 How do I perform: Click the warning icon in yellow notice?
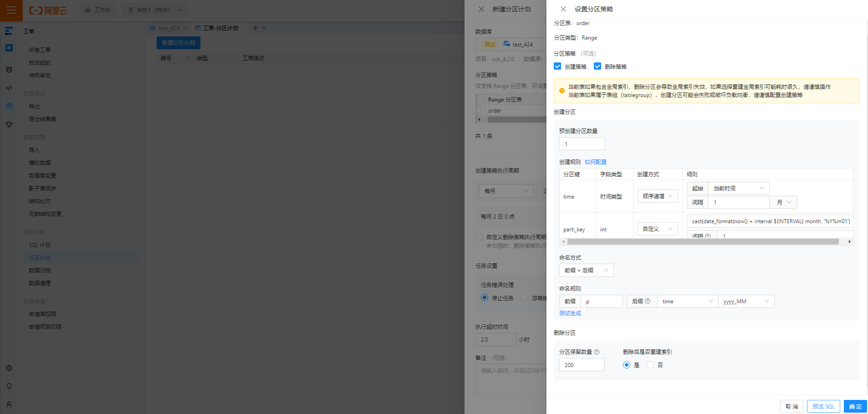coord(562,91)
